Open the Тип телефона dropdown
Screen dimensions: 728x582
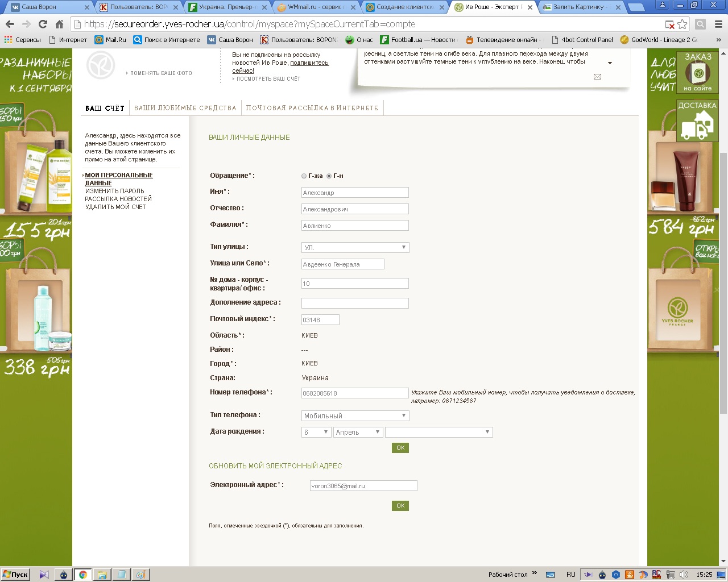coord(355,415)
